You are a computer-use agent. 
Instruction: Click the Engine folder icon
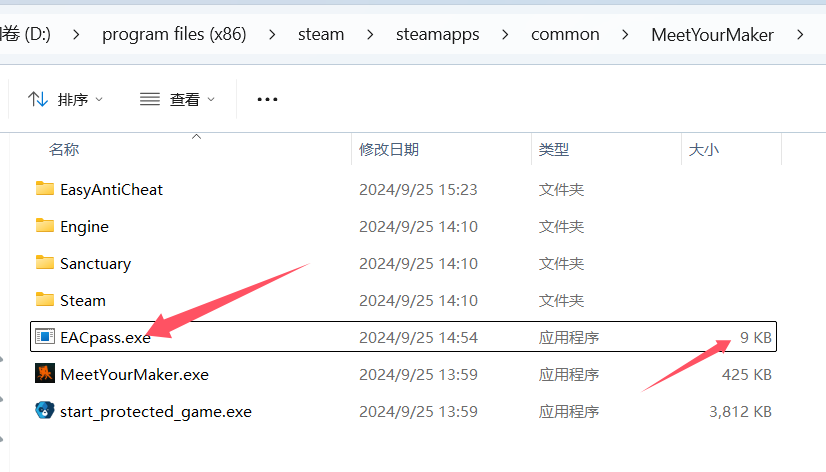click(45, 225)
